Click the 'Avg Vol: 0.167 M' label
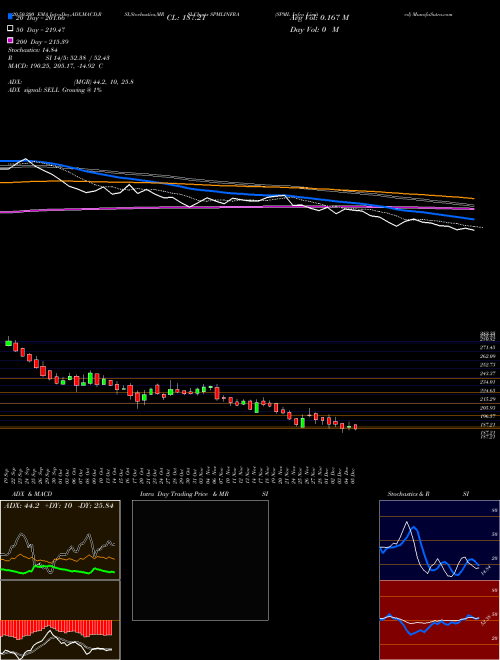Screen dimensions: 500x660 coord(319,18)
